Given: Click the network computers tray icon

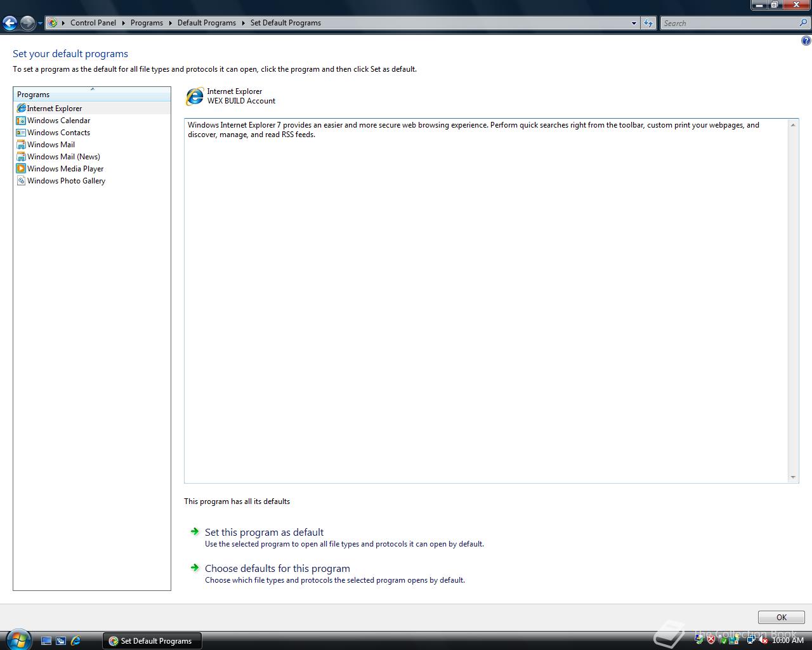Looking at the screenshot, I should 750,640.
